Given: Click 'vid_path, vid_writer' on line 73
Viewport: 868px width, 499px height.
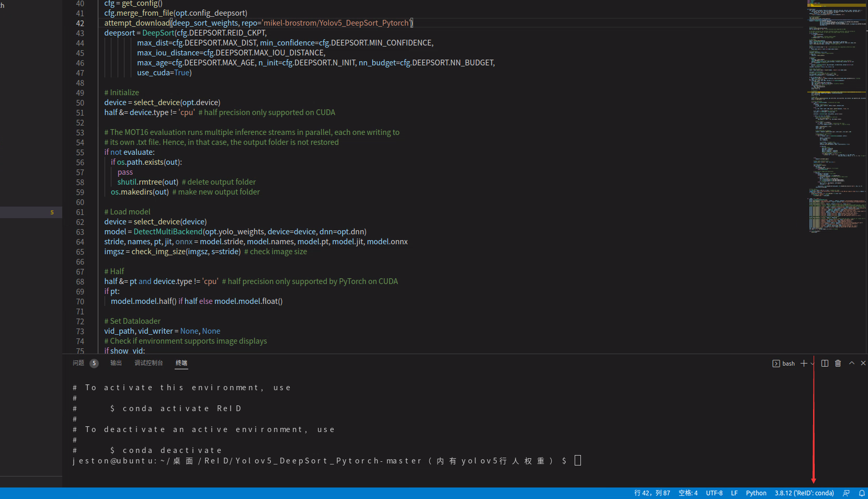Looking at the screenshot, I should click(x=138, y=331).
